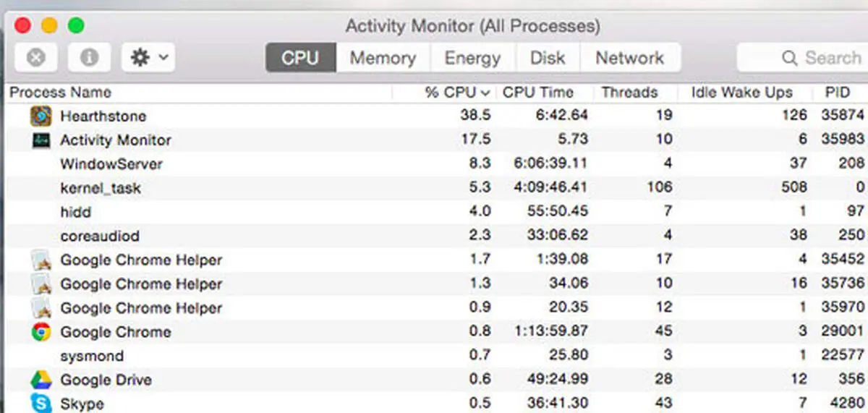Sort by the Threads column header
Screen dimensions: 868x413
point(630,93)
